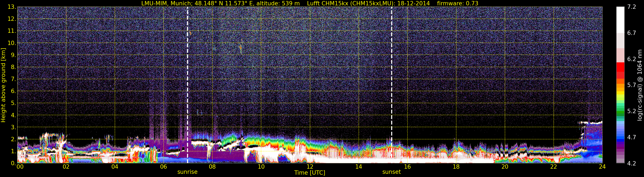
Task: Click the time tick label '04'
Action: pyautogui.click(x=115, y=167)
